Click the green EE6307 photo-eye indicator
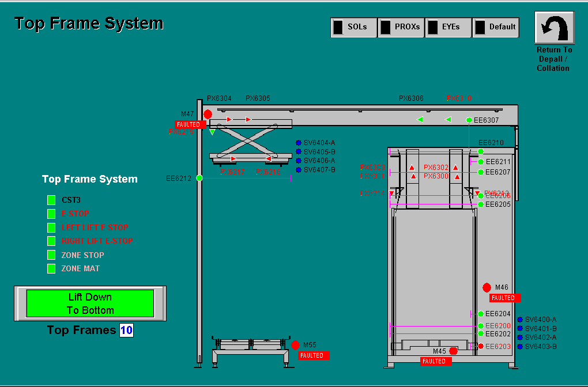The width and height of the screenshot is (588, 387). point(469,120)
